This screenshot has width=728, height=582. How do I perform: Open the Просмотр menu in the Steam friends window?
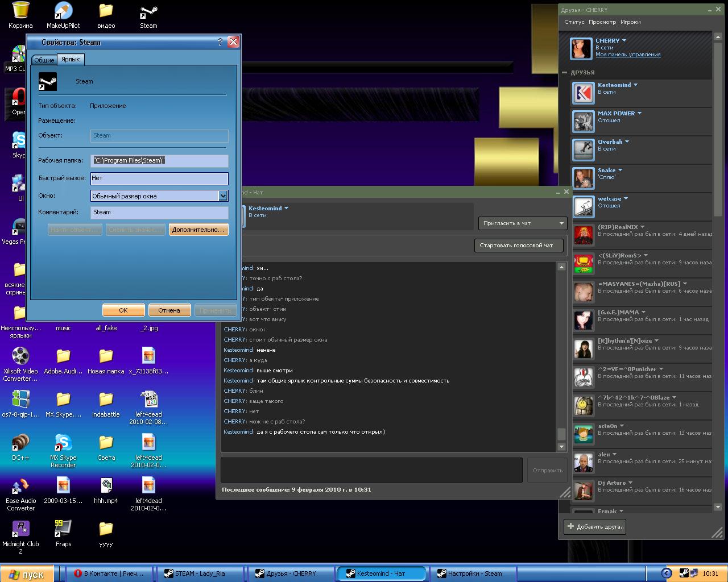(x=602, y=22)
